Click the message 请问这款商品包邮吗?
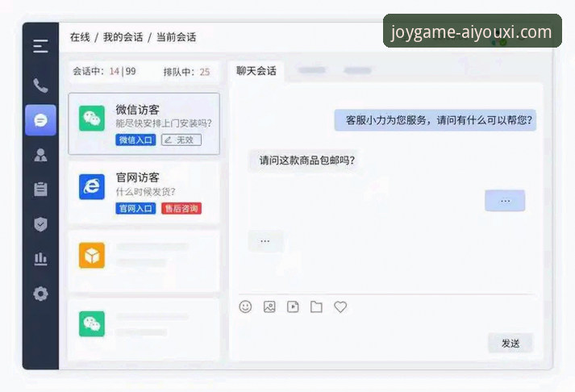Screen dimensions: 575x392 [307, 161]
